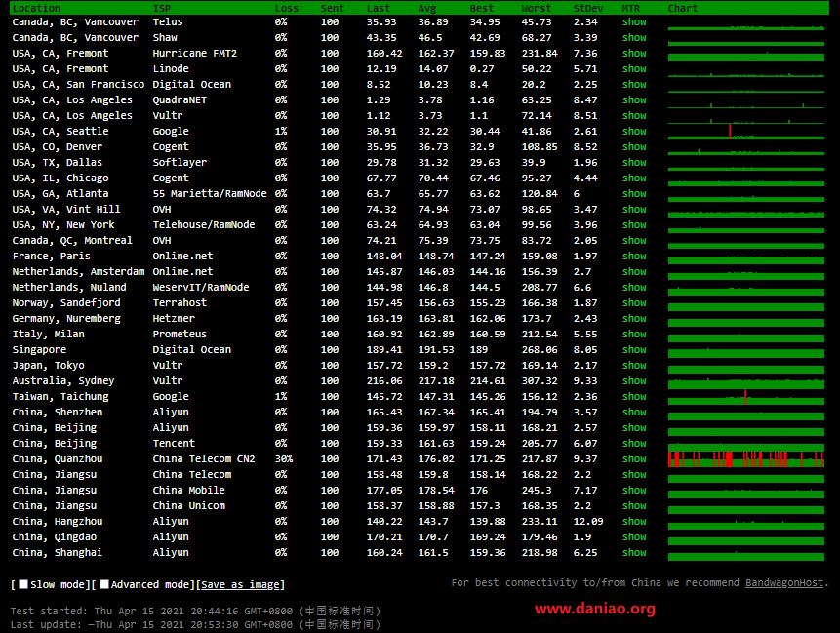Open the Taichung Google latency chart
Screen dimensions: 840x633
746,396
